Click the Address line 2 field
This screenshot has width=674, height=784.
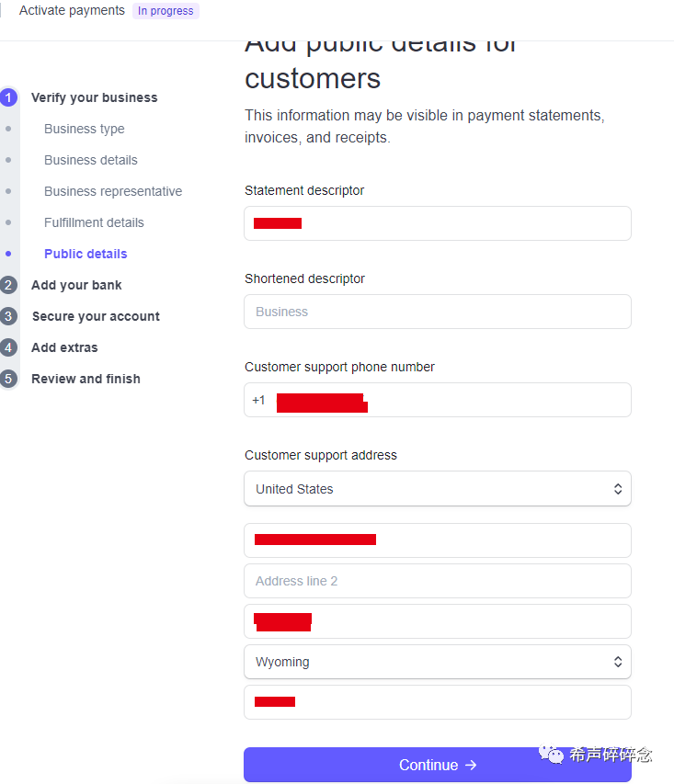point(438,581)
